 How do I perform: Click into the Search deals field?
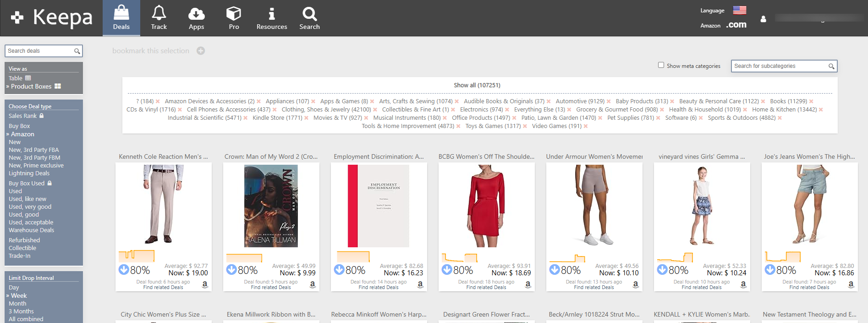[x=39, y=51]
